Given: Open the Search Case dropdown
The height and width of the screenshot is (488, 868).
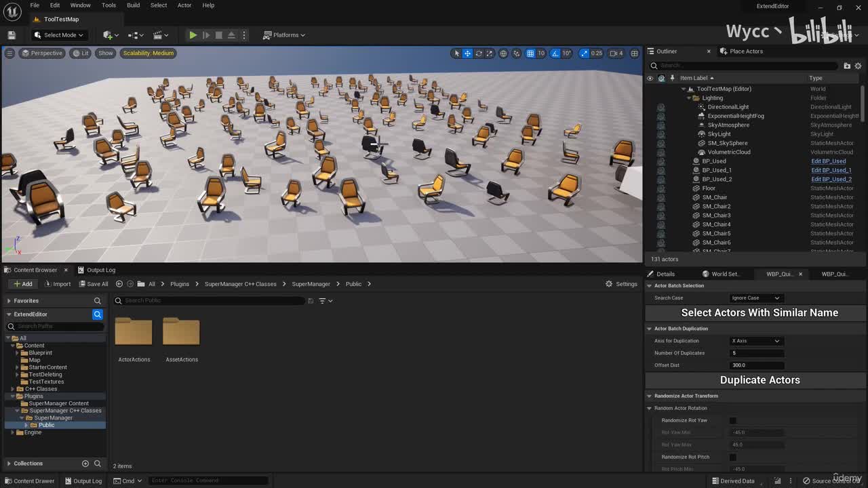Looking at the screenshot, I should click(755, 298).
